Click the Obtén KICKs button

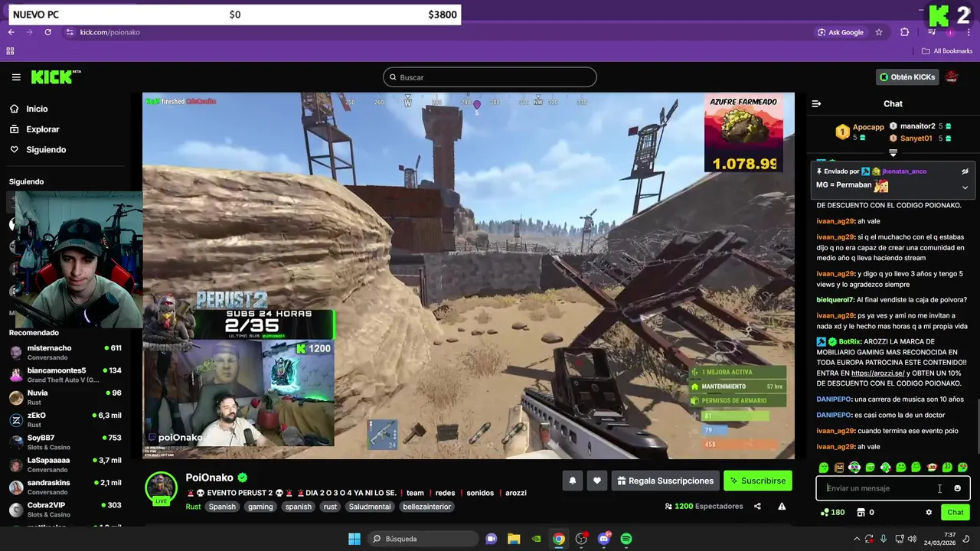(x=907, y=77)
